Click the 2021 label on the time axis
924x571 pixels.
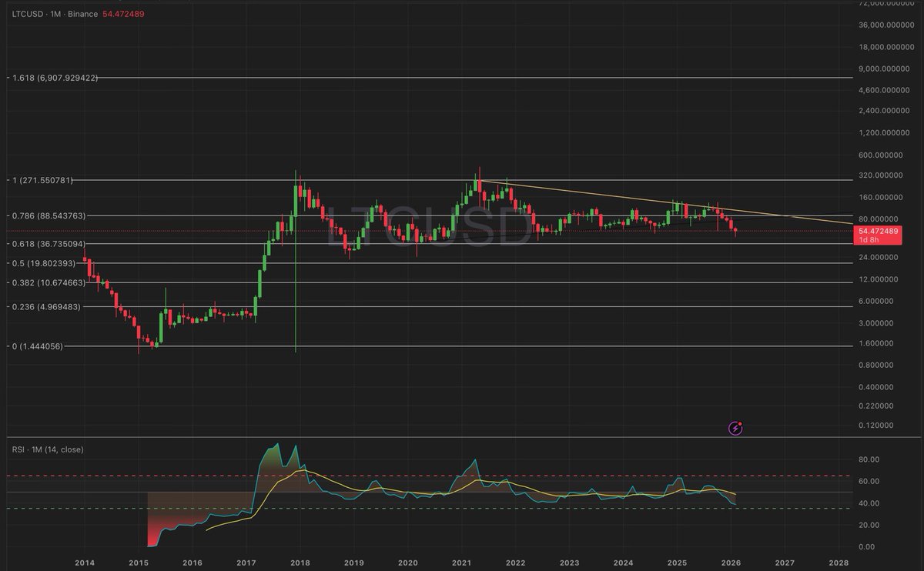[461, 564]
